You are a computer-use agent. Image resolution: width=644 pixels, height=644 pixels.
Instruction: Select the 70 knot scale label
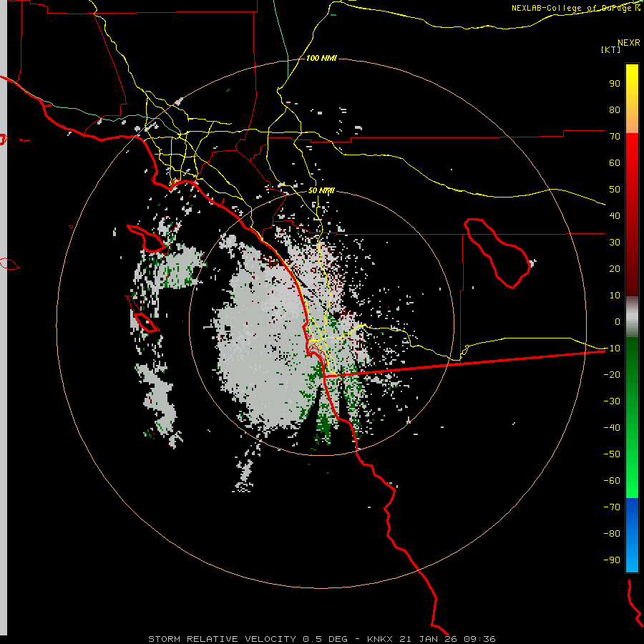615,137
